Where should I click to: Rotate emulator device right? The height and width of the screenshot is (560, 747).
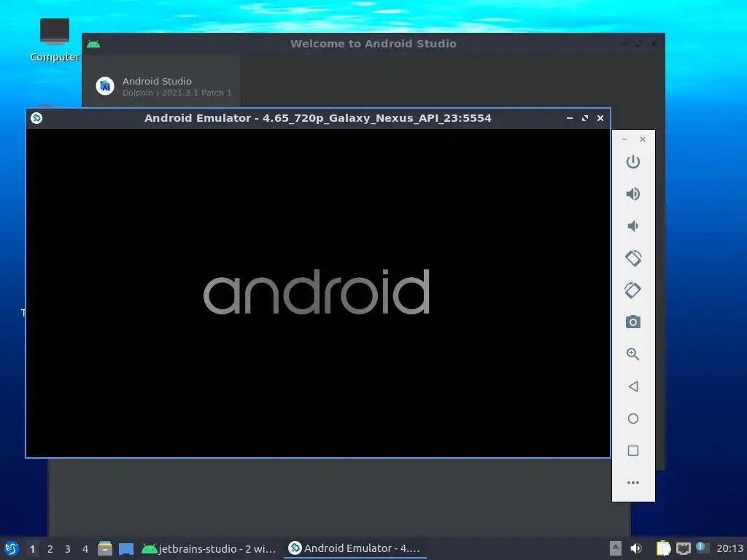pos(632,290)
